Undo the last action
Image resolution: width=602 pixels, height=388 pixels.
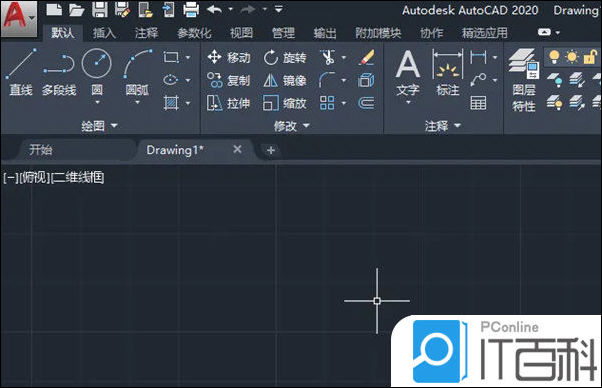coord(215,9)
